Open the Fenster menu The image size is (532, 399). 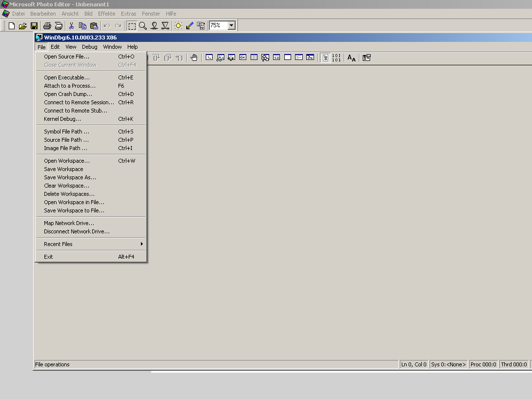pos(151,14)
